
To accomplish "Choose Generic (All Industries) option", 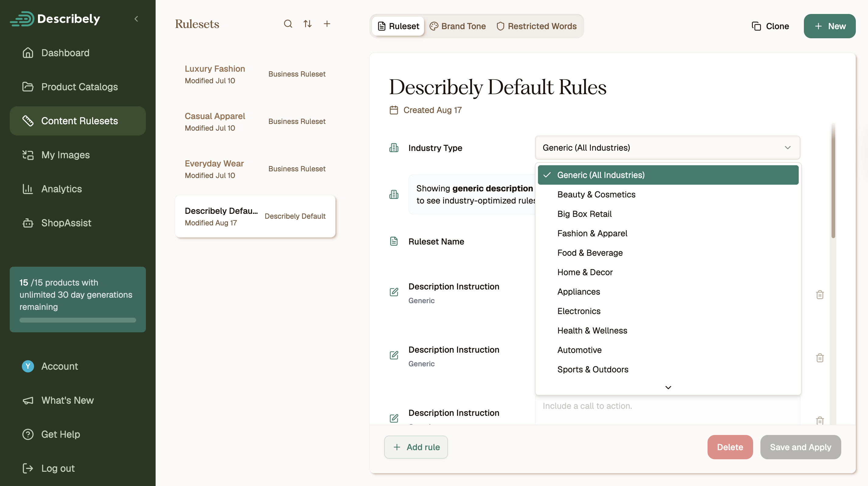I will point(668,175).
